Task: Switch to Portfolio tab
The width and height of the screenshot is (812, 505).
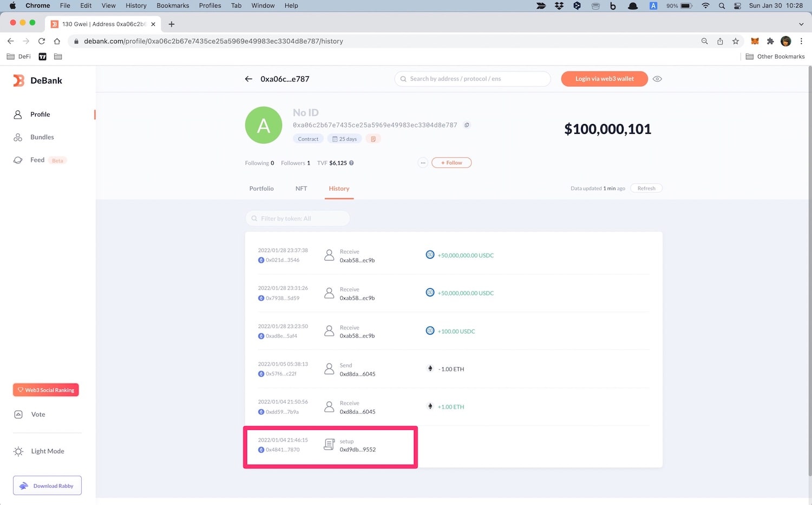Action: (261, 189)
